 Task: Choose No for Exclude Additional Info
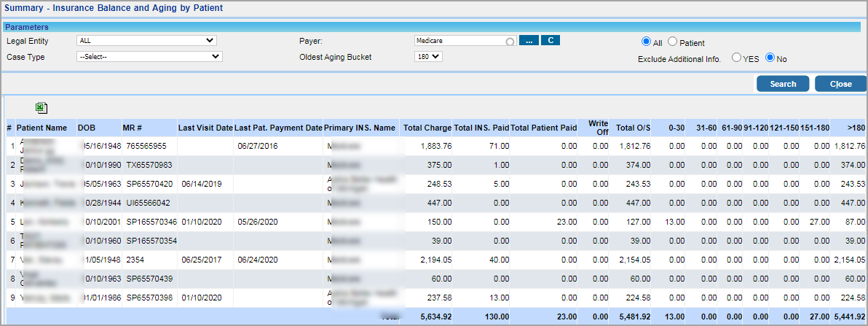click(770, 58)
